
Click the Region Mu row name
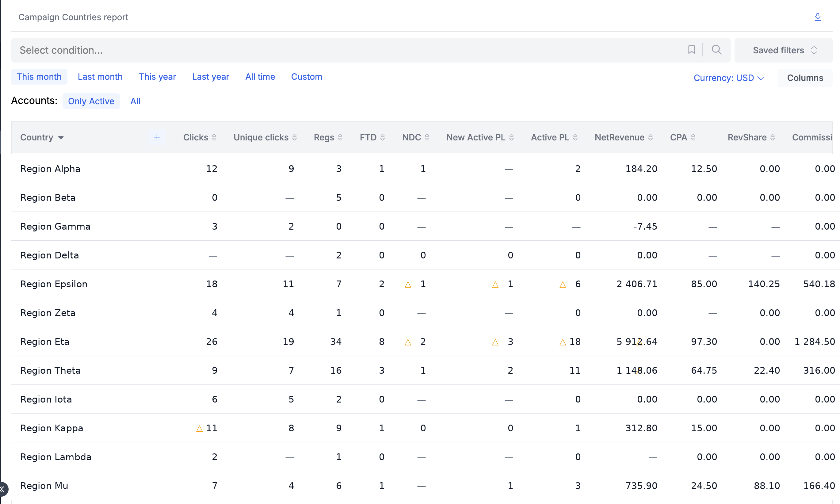click(x=44, y=486)
